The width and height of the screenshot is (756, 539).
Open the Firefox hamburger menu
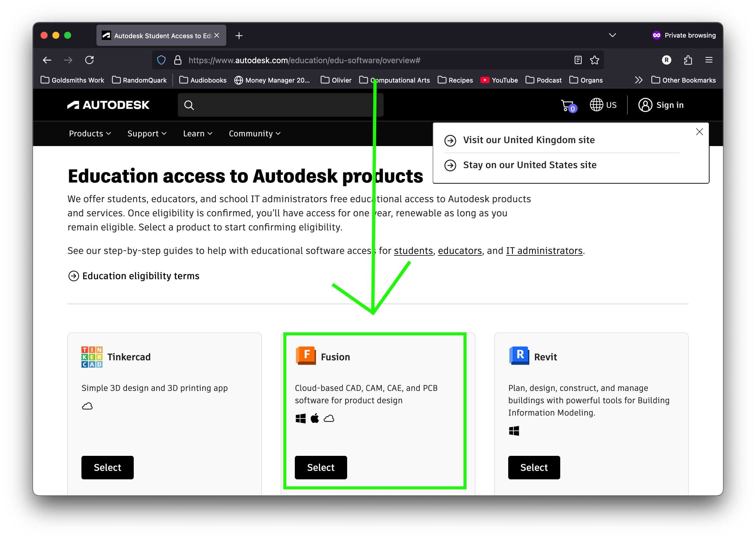tap(709, 60)
